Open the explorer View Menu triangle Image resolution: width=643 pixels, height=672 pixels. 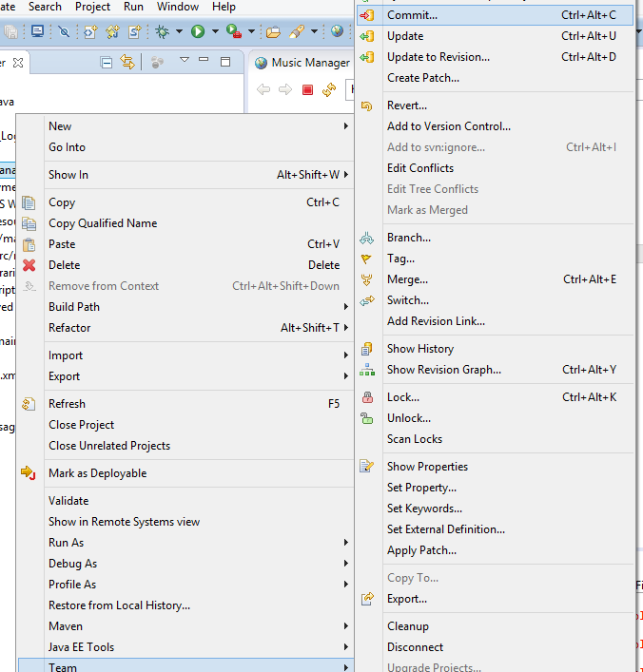click(185, 60)
